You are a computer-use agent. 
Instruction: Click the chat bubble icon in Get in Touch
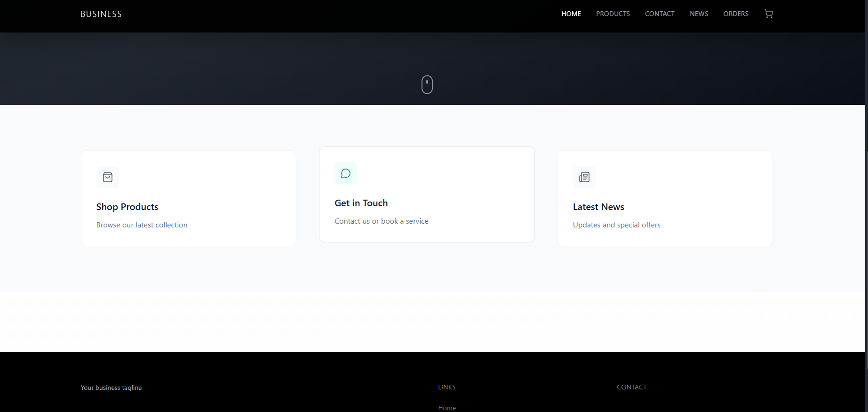[346, 173]
